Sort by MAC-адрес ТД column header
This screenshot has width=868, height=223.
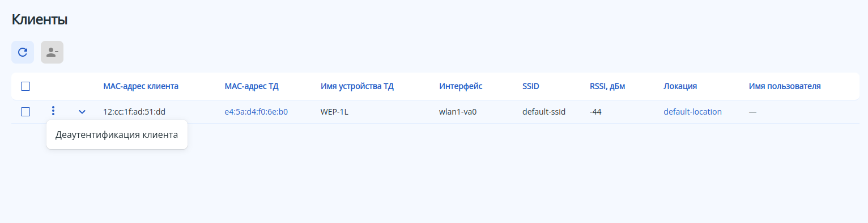click(x=252, y=86)
